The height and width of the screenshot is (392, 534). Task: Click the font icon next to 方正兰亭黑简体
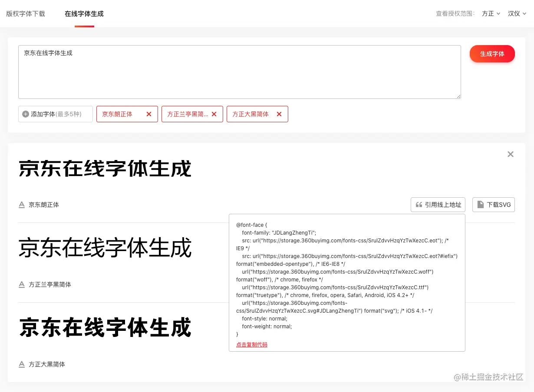[22, 284]
